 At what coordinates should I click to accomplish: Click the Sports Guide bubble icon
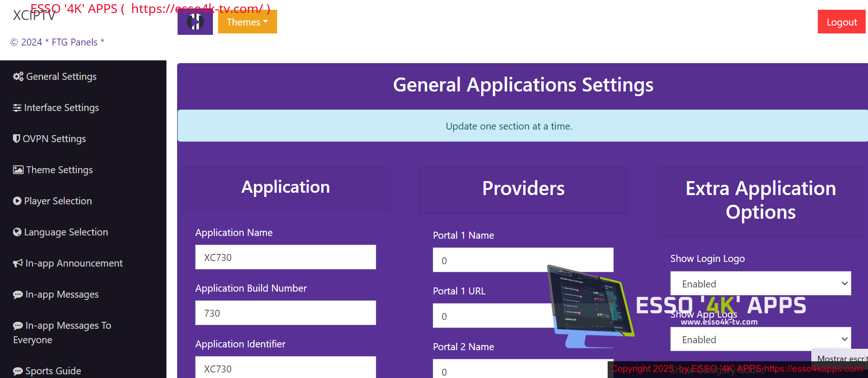click(x=18, y=371)
